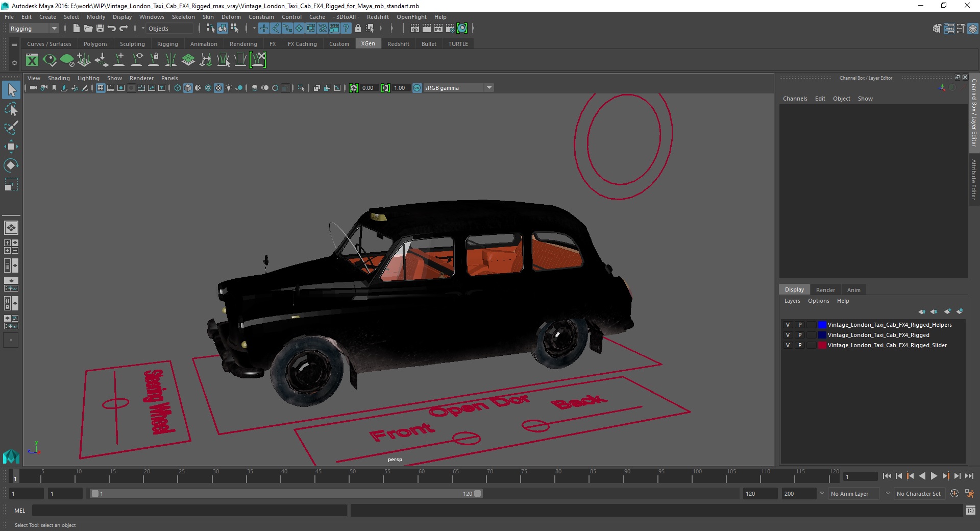Click XGen preview eye shelf icon
The width and height of the screenshot is (980, 531).
pyautogui.click(x=50, y=60)
